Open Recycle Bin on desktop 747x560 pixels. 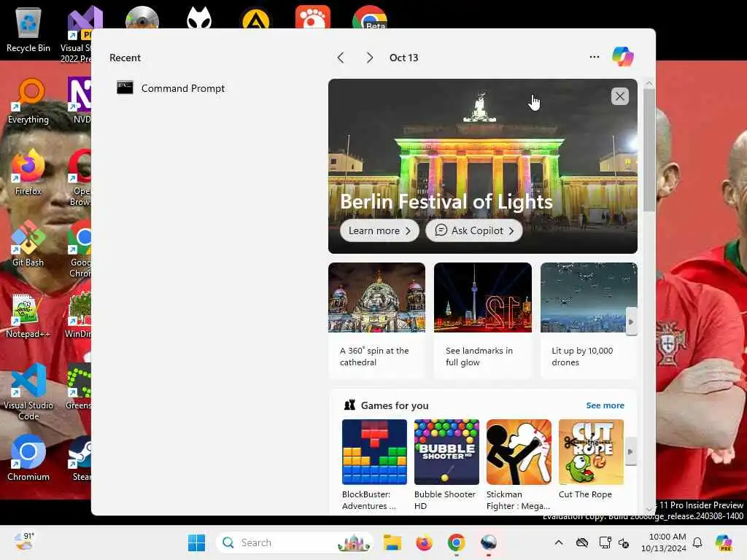(28, 28)
